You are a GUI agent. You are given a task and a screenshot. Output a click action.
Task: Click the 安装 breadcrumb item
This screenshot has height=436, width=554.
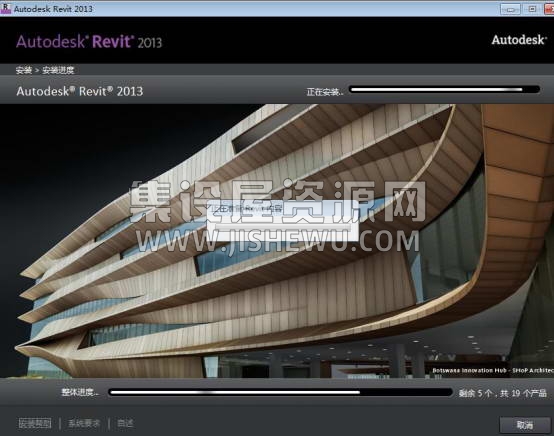(24, 70)
